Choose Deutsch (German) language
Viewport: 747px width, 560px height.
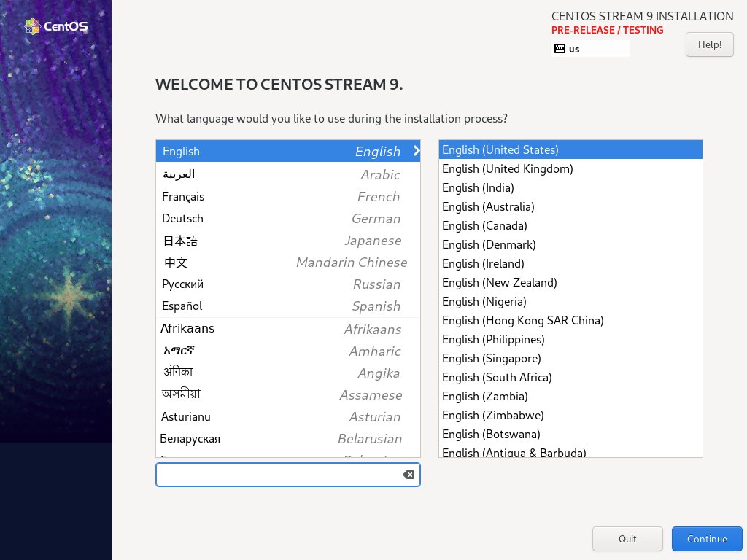coord(287,218)
